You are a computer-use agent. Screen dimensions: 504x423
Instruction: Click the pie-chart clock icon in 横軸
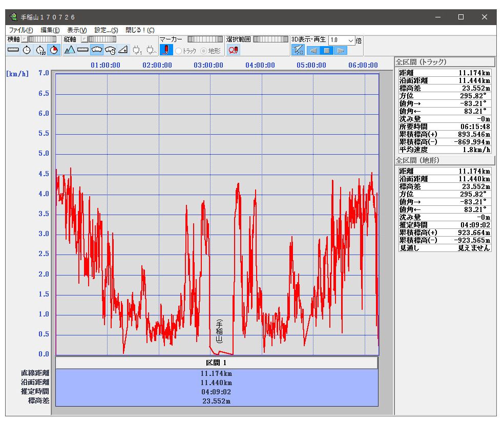[x=54, y=50]
